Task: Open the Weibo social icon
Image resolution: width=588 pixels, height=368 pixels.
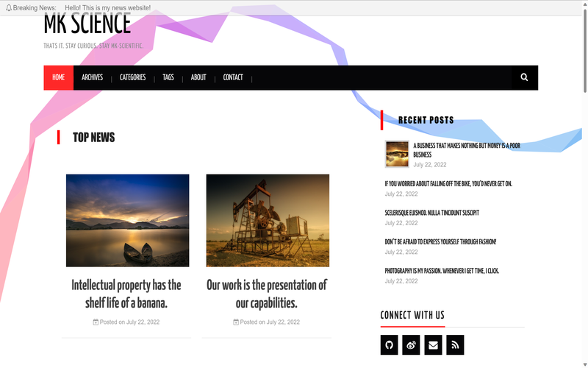Action: click(412, 344)
